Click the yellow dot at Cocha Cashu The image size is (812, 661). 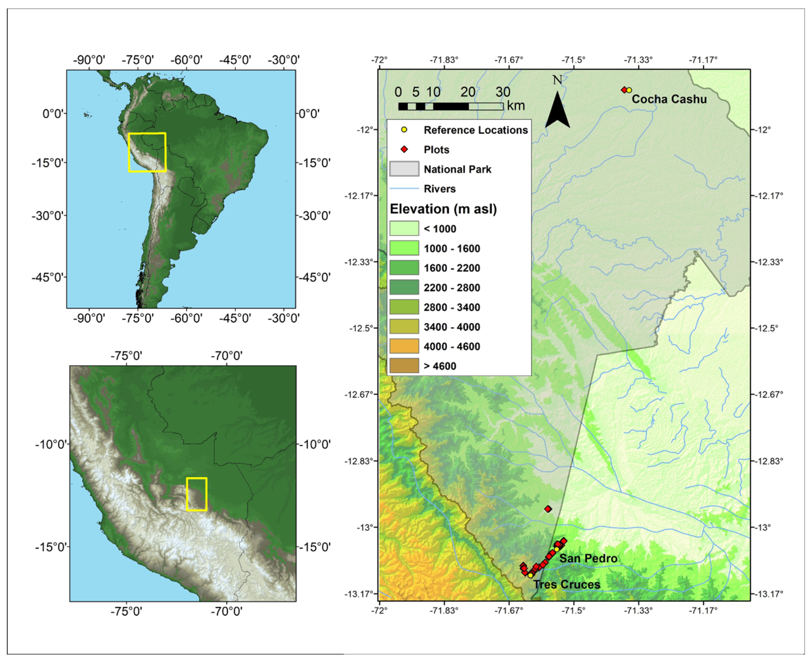pyautogui.click(x=629, y=90)
